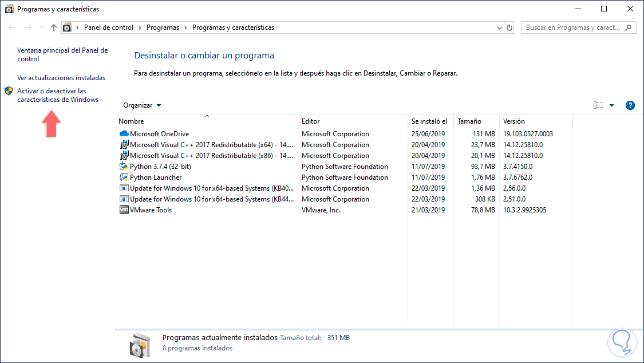Select the VMware Tools entry
This screenshot has width=644, height=363.
tap(151, 210)
